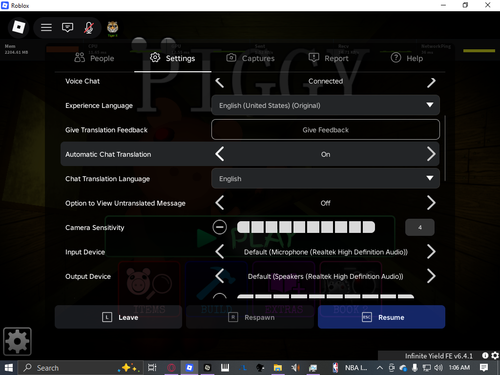Click the partially visible slider below Output Device
This screenshot has height=375, width=500.
tap(325, 296)
